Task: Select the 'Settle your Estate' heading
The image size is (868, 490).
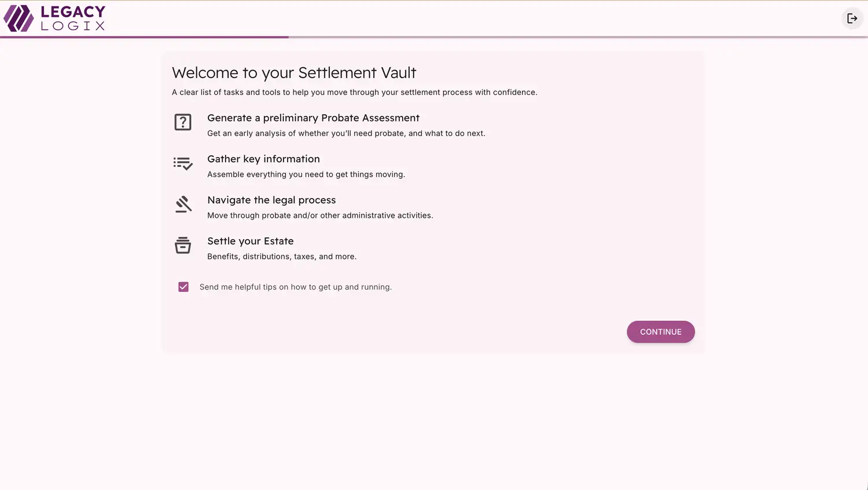Action: 250,242
